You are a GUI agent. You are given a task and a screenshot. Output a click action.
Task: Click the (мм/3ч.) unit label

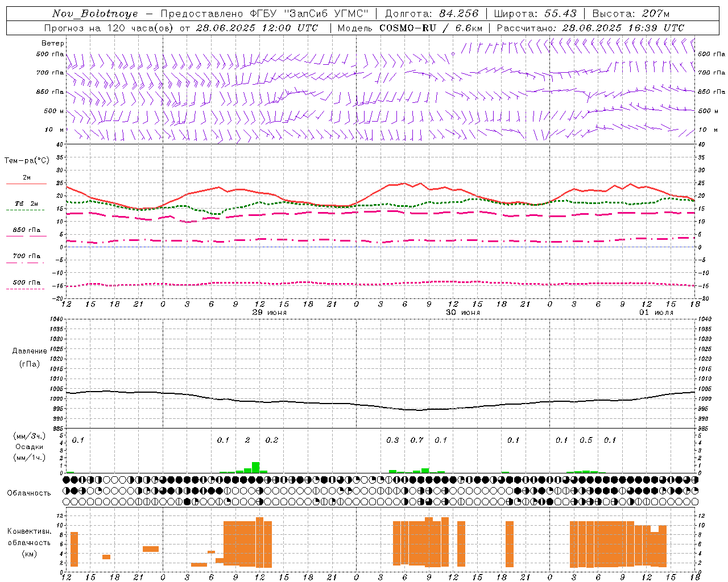pos(30,436)
